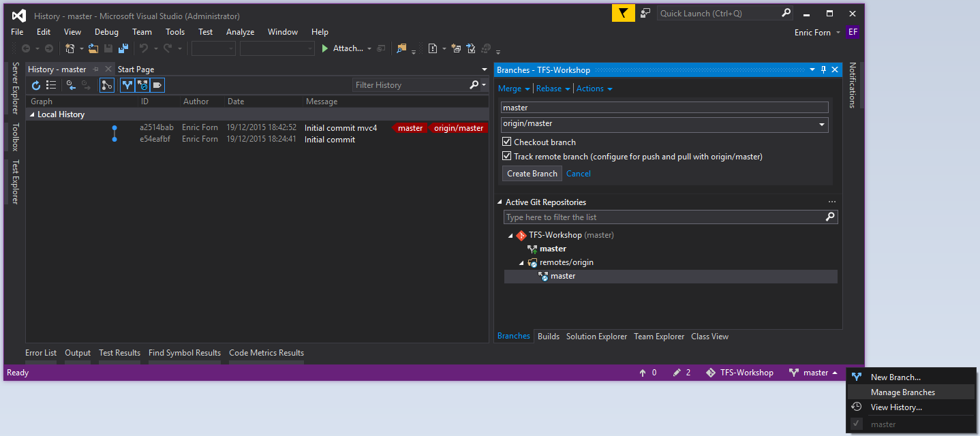Select commit e54eafbf Initial commit
Viewport: 980px width, 436px height.
coord(257,139)
